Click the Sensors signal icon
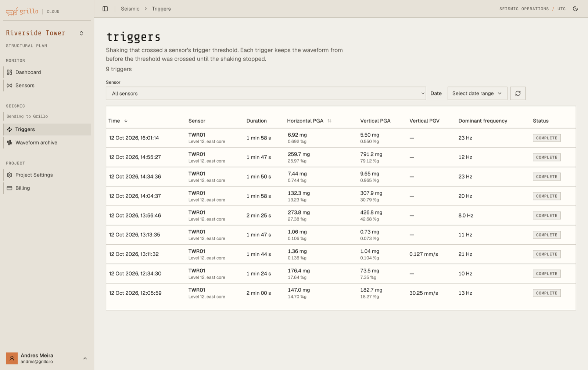 click(x=10, y=86)
